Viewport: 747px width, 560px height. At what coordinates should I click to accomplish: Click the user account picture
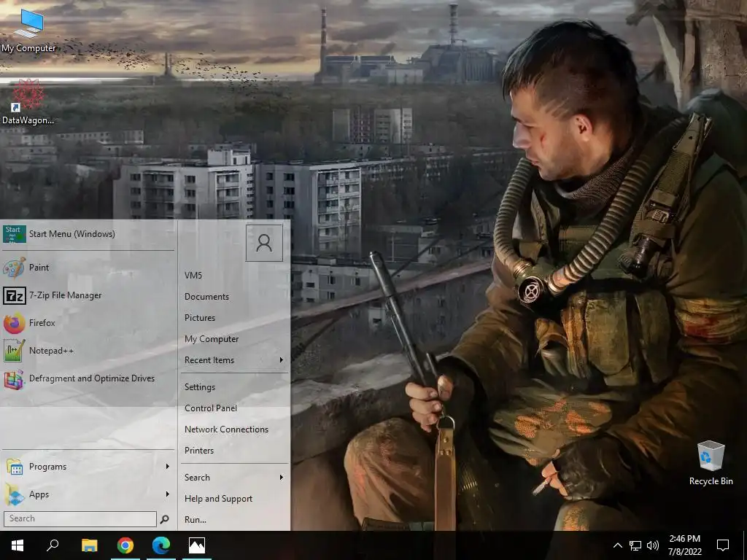coord(264,243)
